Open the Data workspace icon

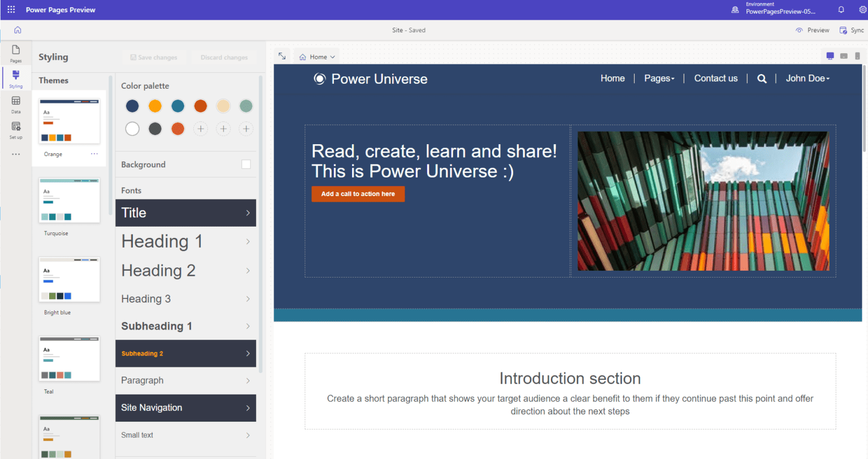click(15, 105)
